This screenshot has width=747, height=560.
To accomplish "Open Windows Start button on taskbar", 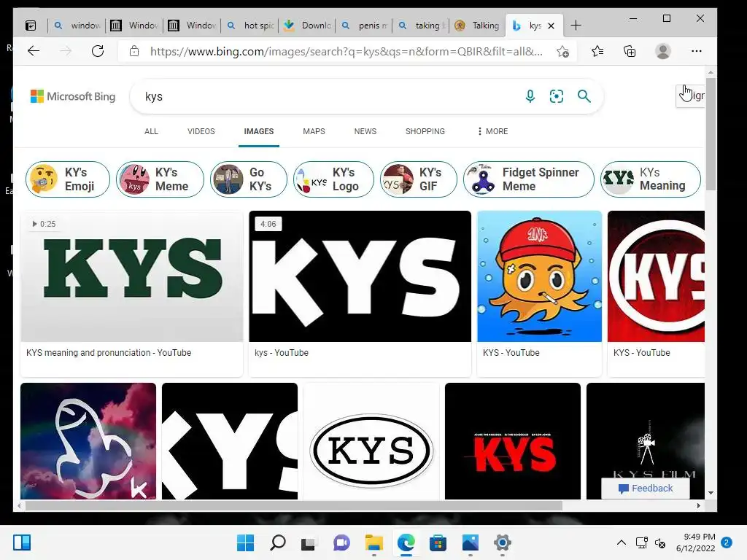I will 245,542.
